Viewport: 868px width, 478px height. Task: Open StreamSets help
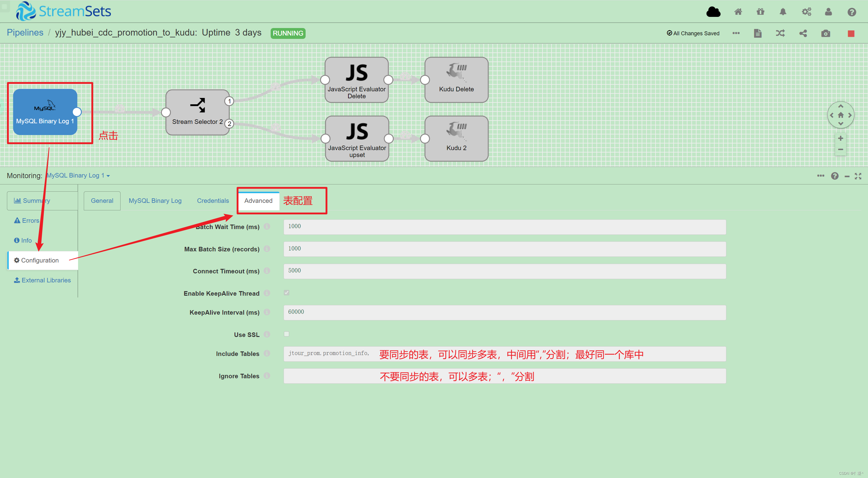point(851,12)
